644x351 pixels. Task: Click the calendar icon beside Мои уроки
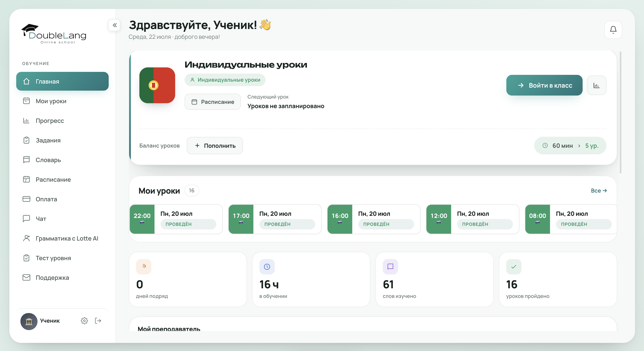pyautogui.click(x=26, y=101)
